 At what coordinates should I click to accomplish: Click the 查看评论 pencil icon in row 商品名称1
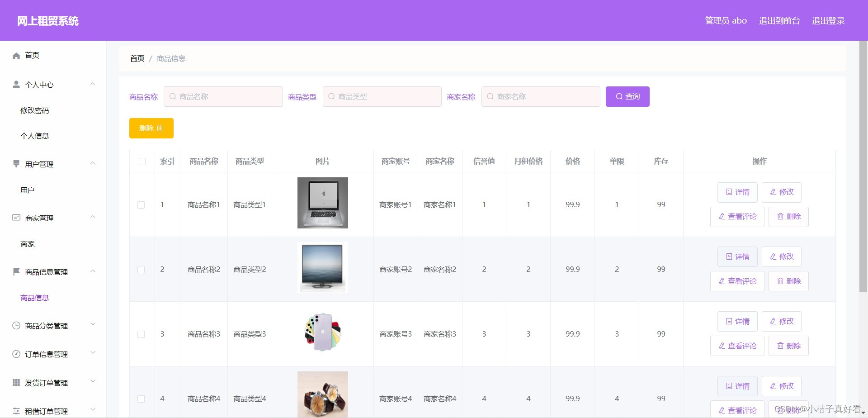722,217
